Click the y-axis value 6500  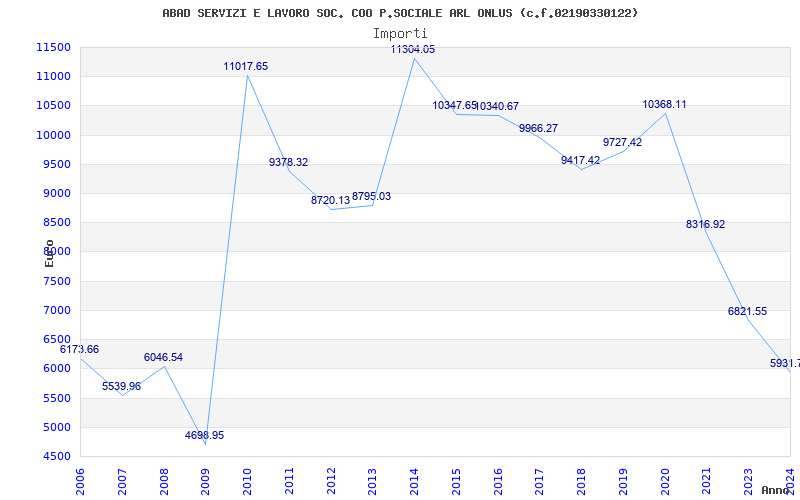56,339
